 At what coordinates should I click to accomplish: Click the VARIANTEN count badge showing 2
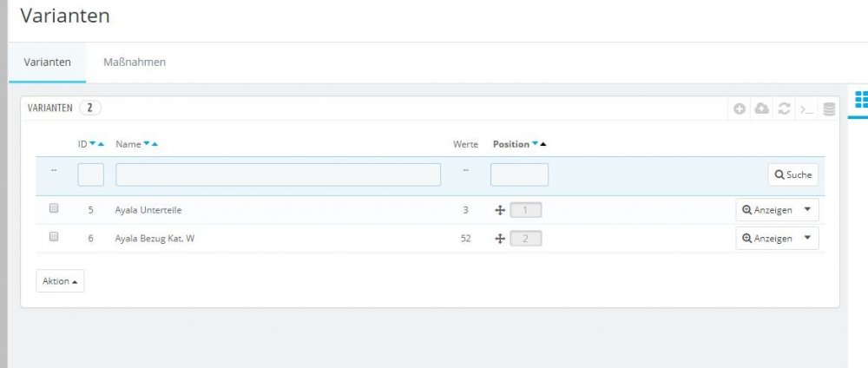tap(90, 108)
